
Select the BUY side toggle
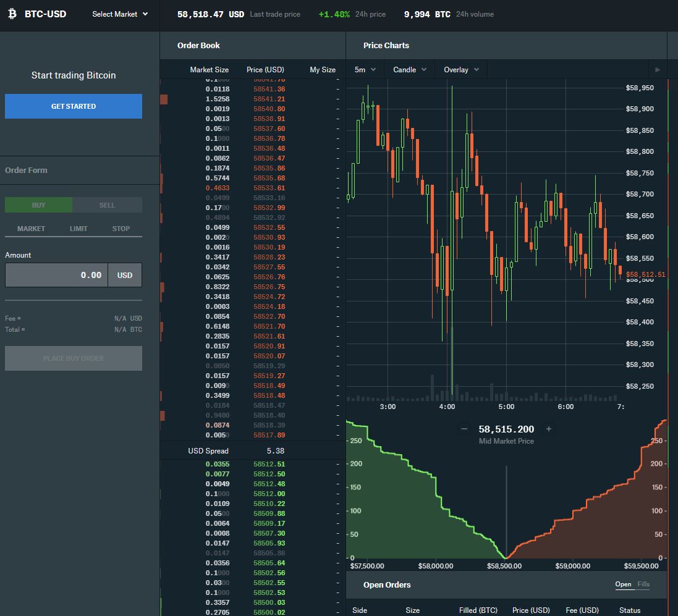38,205
